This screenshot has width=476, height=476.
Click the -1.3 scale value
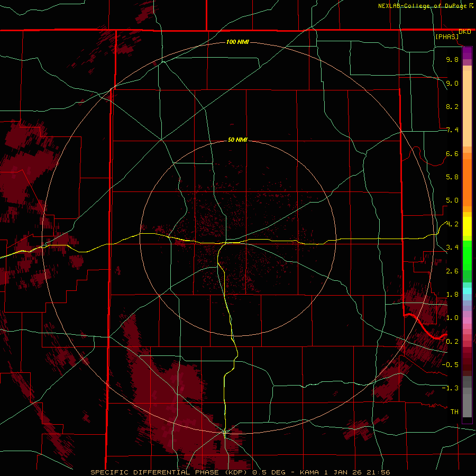450,388
